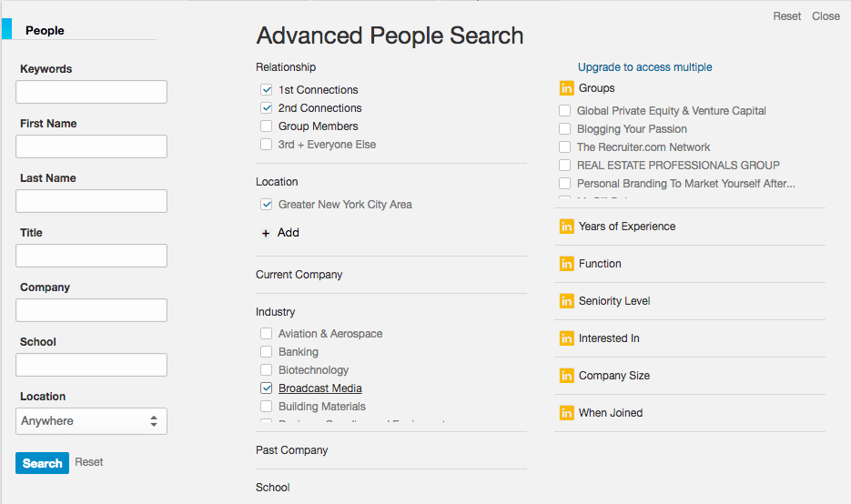851x504 pixels.
Task: Uncheck 2nd Connections checkbox
Action: (x=266, y=108)
